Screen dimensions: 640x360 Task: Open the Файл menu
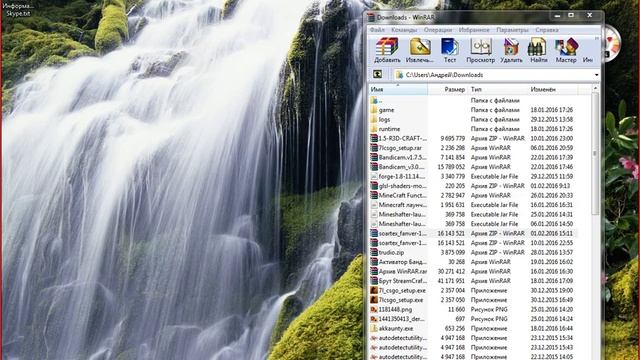tap(377, 30)
